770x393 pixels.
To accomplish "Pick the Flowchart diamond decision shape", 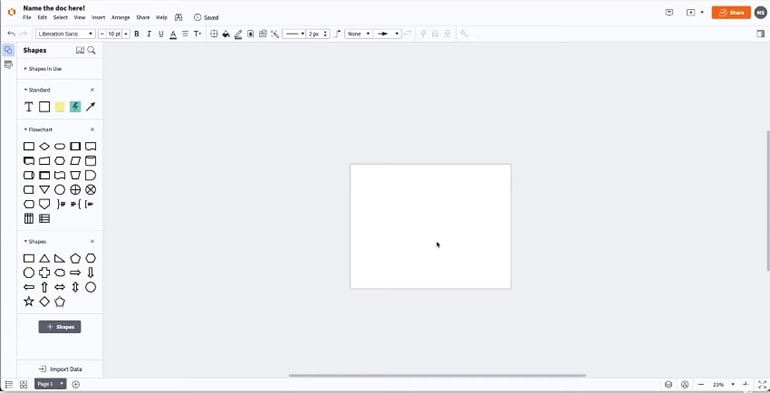I will 44,146.
